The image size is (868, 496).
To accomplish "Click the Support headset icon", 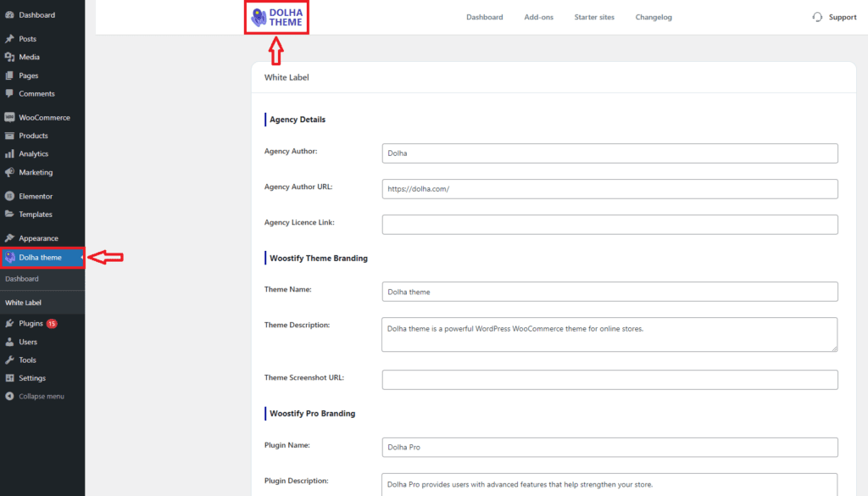I will [817, 17].
